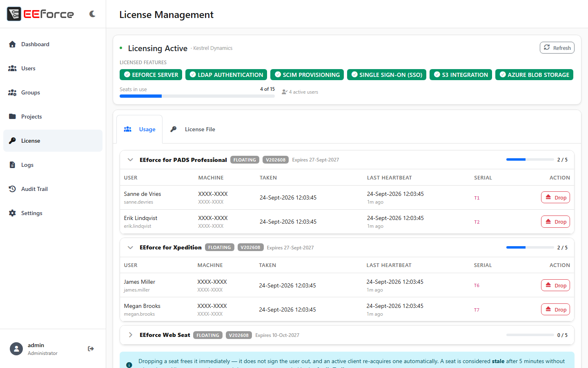Refresh the licensing status
The image size is (588, 368).
[x=557, y=48]
